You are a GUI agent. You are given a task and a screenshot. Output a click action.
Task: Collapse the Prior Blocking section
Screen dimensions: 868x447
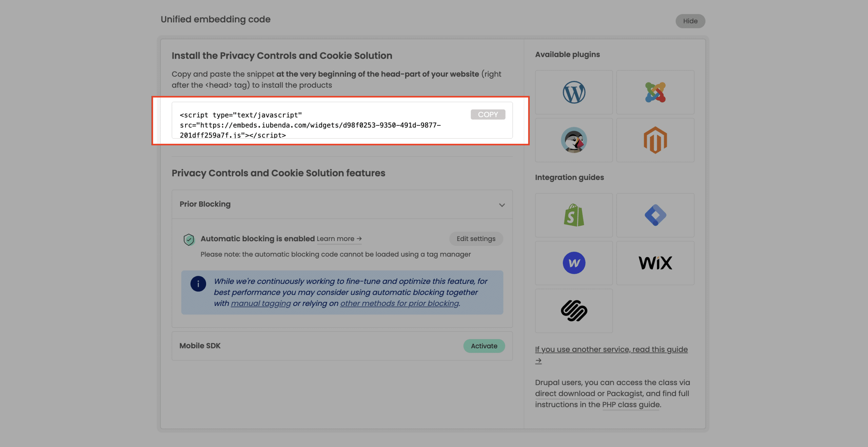(x=502, y=204)
